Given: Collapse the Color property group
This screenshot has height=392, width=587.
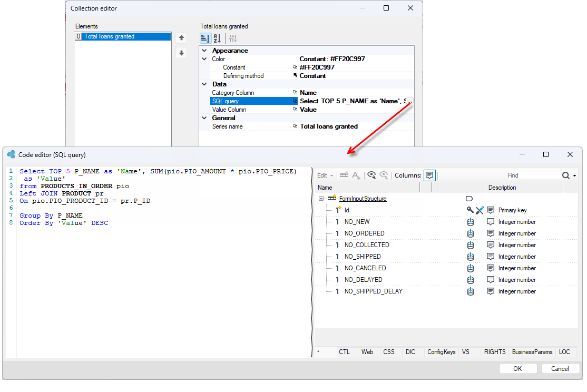Looking at the screenshot, I should pyautogui.click(x=204, y=59).
